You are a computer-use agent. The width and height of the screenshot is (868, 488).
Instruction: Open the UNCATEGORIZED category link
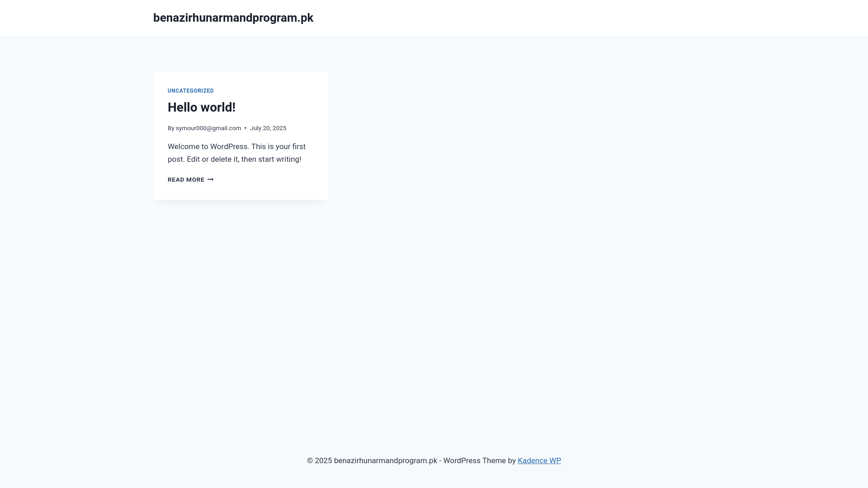tap(191, 91)
